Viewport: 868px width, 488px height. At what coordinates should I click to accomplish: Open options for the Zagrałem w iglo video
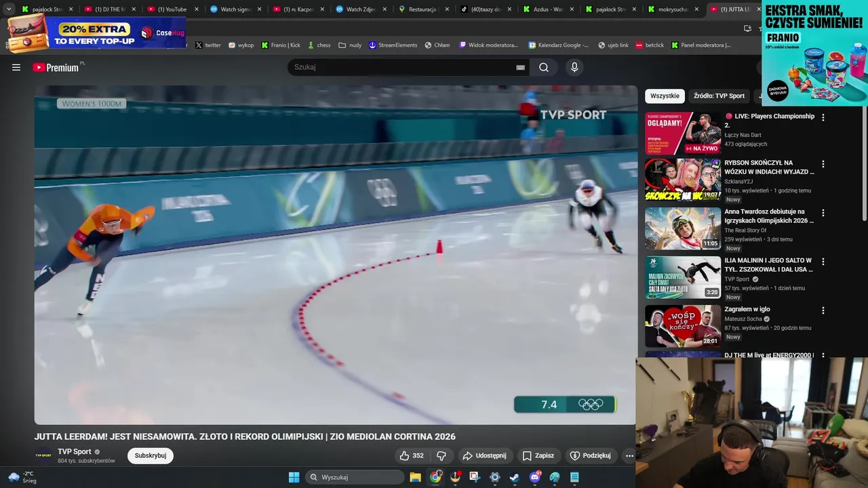(x=823, y=310)
